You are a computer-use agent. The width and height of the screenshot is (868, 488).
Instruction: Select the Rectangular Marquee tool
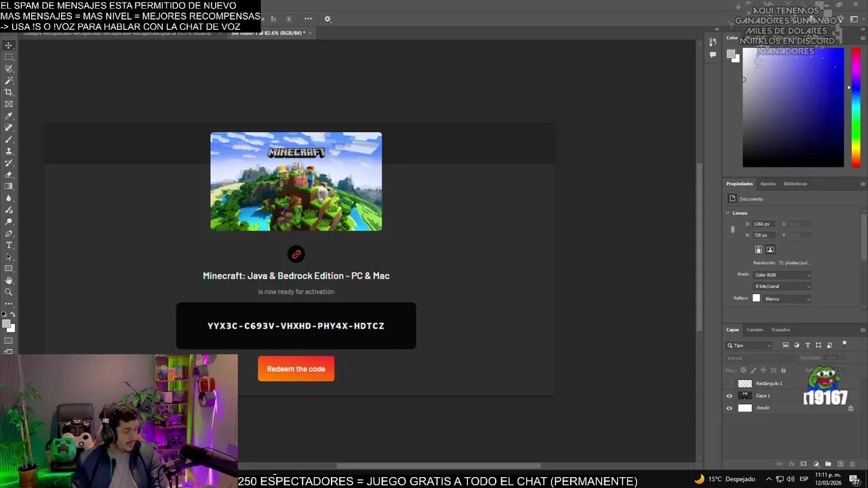point(9,57)
